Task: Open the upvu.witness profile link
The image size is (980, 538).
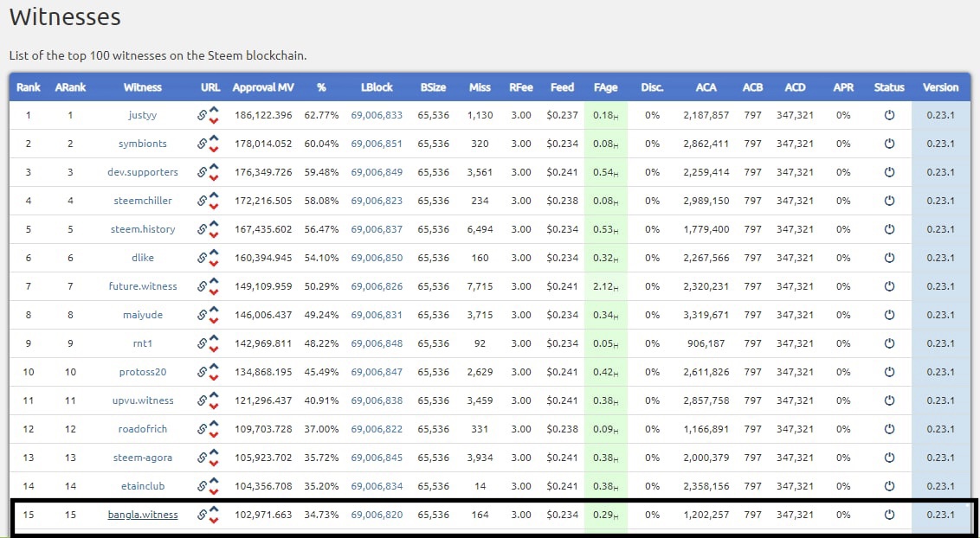Action: coord(143,400)
